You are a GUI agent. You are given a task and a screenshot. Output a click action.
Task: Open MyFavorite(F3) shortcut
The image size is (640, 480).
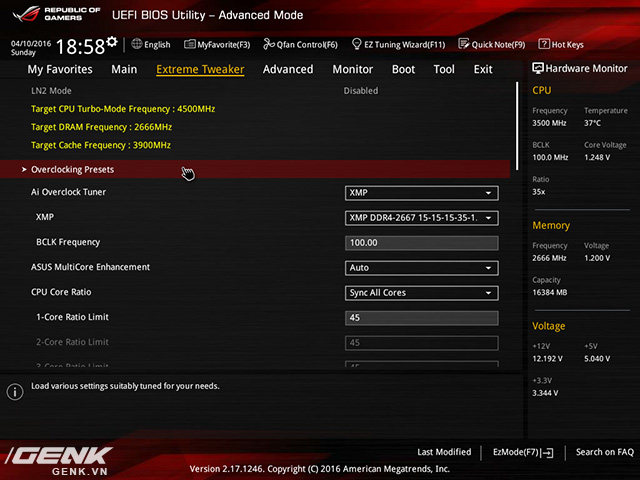point(217,45)
